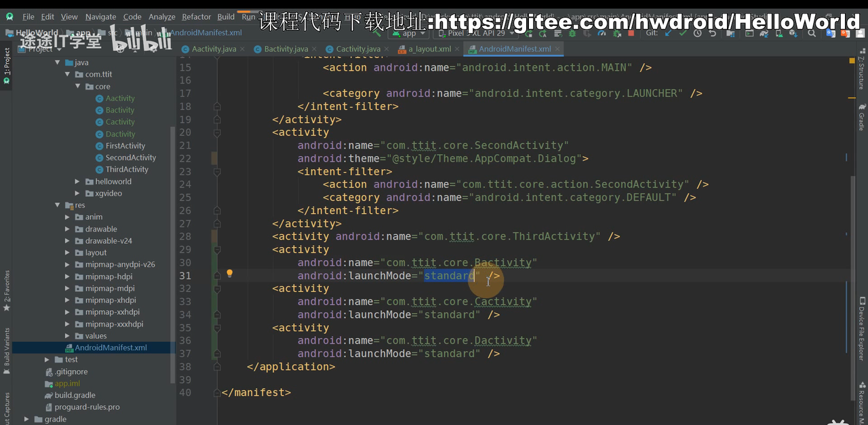868x425 pixels.
Task: Expand the layout resource folder
Action: tap(67, 253)
